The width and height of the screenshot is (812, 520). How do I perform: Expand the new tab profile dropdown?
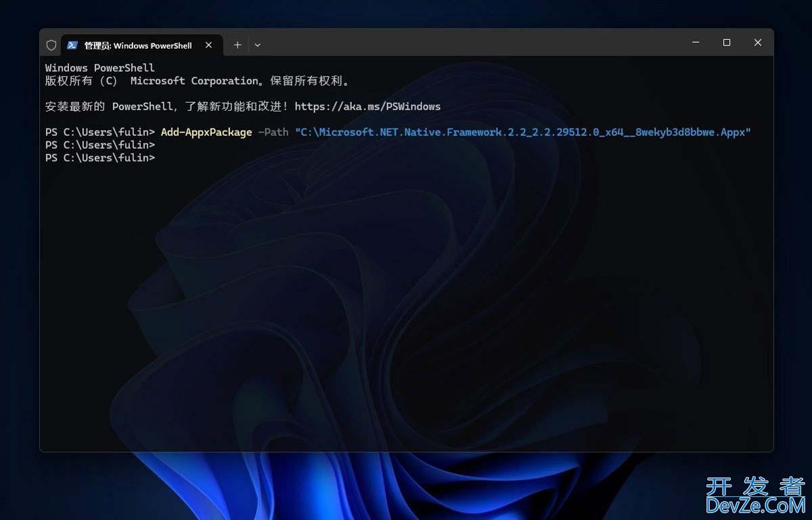coord(258,45)
